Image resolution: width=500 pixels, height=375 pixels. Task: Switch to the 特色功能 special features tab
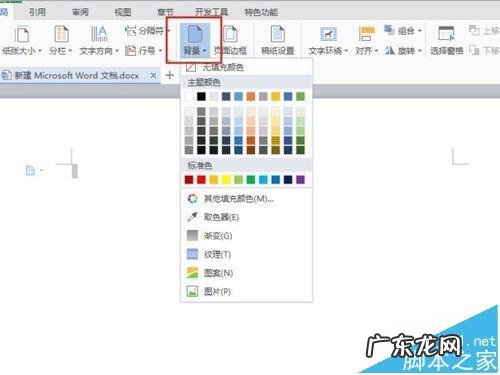click(x=261, y=12)
